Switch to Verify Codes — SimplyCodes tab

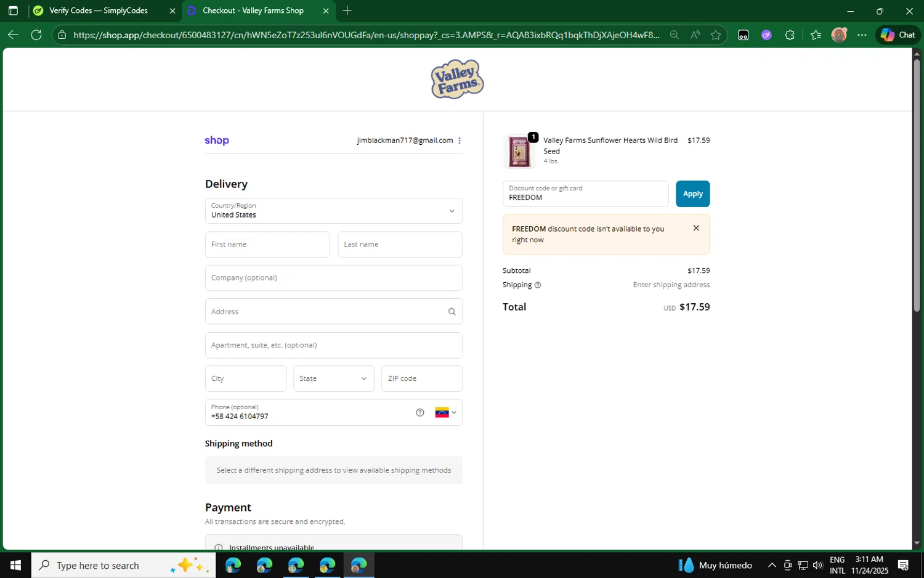point(99,10)
